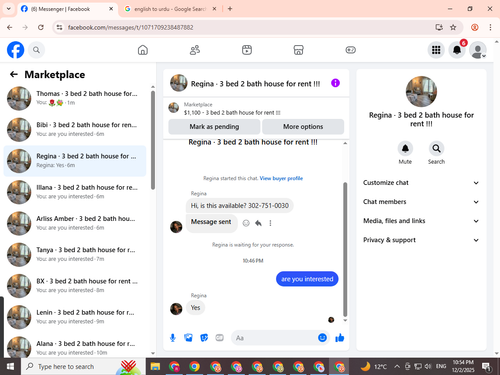
Task: Go to the Home feed icon
Action: pos(143,50)
